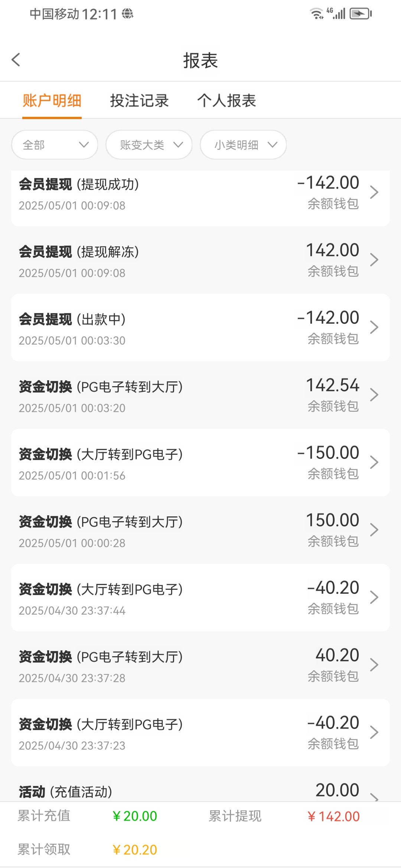Open chevron for 提现成功 -142.00 entry
Viewport: 401px width, 868px height.
374,192
